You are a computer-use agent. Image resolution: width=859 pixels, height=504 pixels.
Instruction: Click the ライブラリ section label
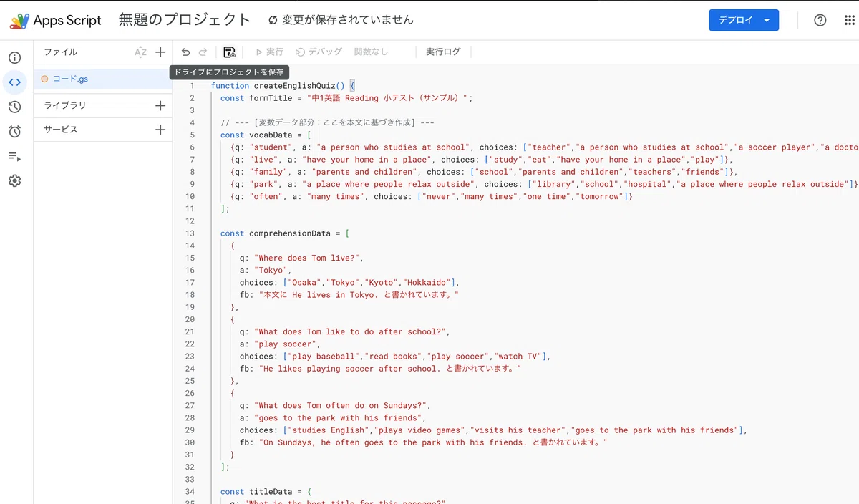point(65,105)
